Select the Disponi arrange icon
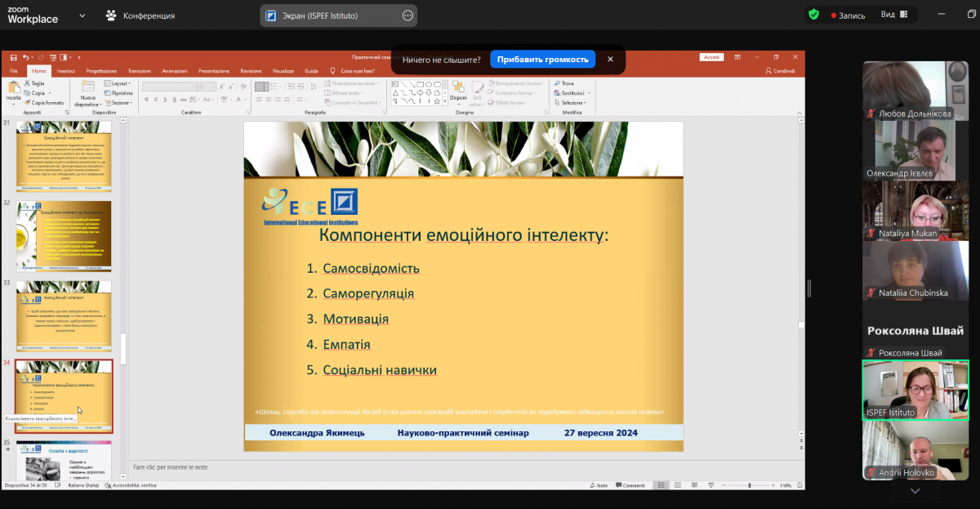Screen dimensions: 980x509 point(458,87)
